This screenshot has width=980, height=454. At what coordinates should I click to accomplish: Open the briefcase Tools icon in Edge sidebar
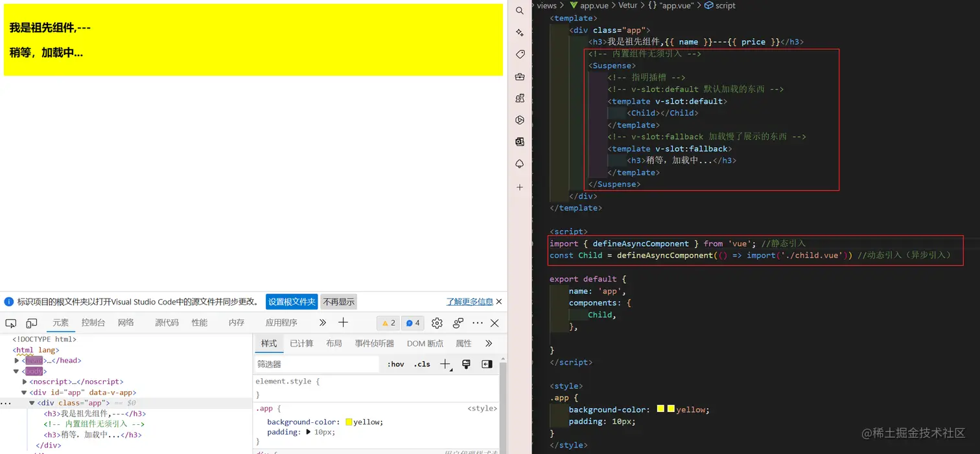pos(520,76)
